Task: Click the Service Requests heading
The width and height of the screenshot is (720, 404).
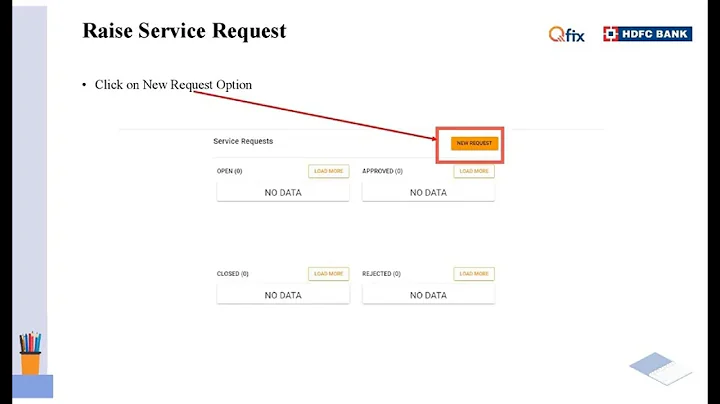Action: 243,141
